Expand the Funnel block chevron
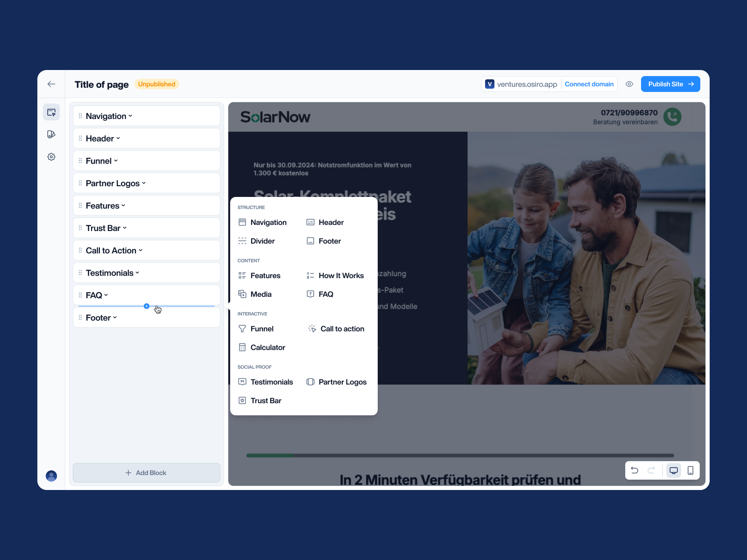The image size is (747, 560). pos(116,161)
